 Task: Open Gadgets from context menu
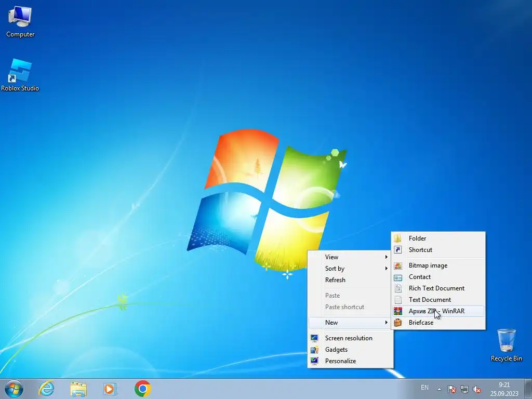click(350, 350)
